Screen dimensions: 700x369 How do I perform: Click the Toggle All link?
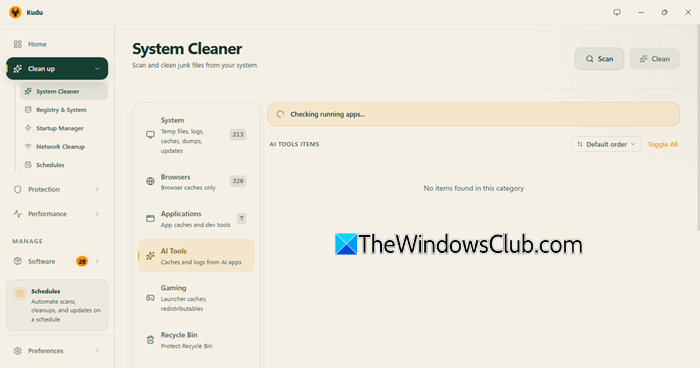[x=662, y=144]
